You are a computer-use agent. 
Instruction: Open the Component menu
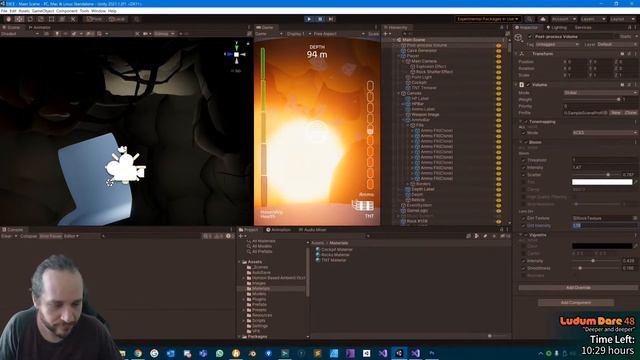(67, 11)
